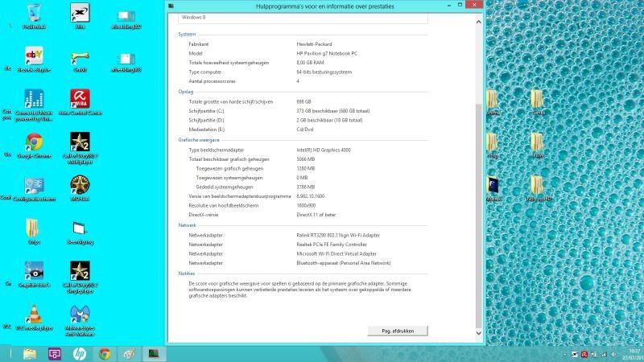This screenshot has width=644, height=362.
Task: Show hidden system tray icons arrow
Action: pos(565,354)
